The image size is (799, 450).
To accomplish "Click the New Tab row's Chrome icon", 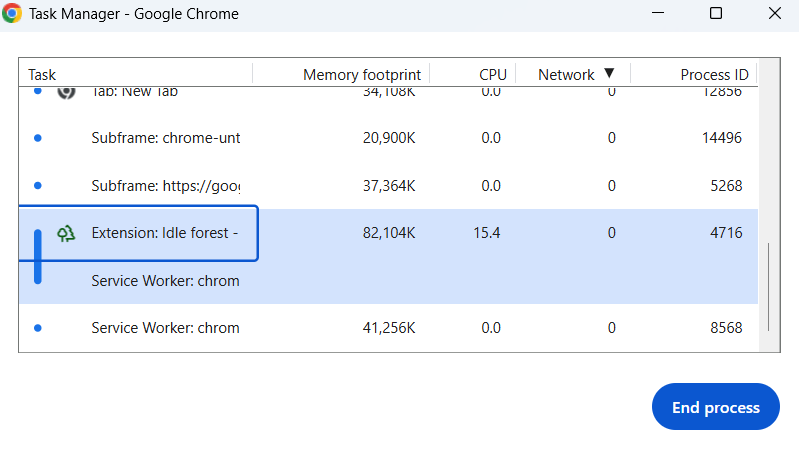I will 66,91.
